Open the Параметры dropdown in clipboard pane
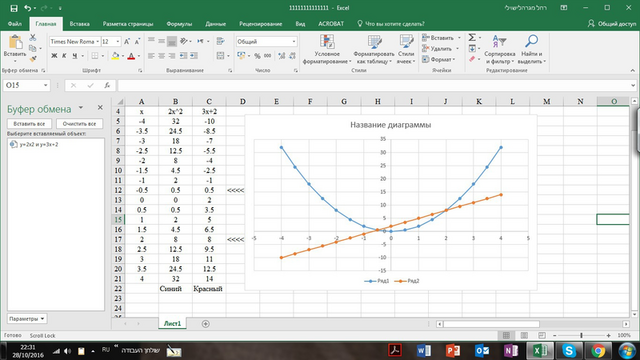640x360 pixels. click(x=27, y=319)
